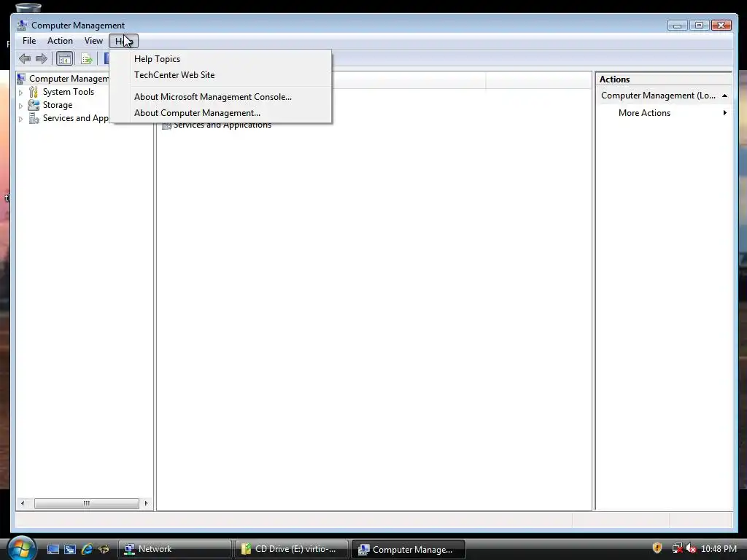Open the Action menu
This screenshot has width=747, height=560.
point(60,41)
